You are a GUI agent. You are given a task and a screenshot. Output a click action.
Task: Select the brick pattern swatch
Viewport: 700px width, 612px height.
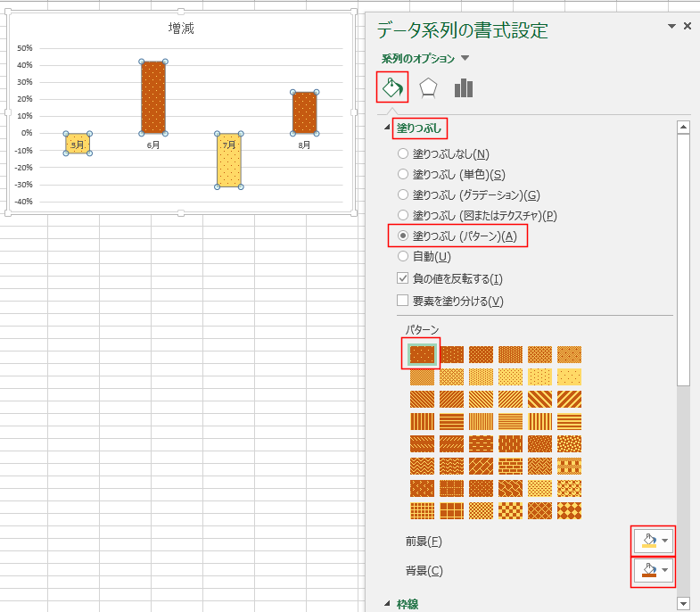click(510, 466)
